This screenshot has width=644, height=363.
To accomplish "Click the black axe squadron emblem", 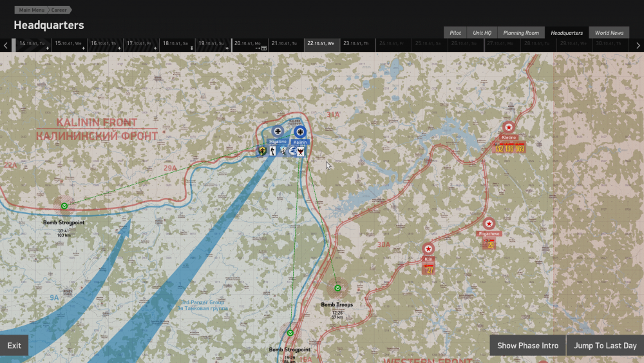I will [x=272, y=151].
